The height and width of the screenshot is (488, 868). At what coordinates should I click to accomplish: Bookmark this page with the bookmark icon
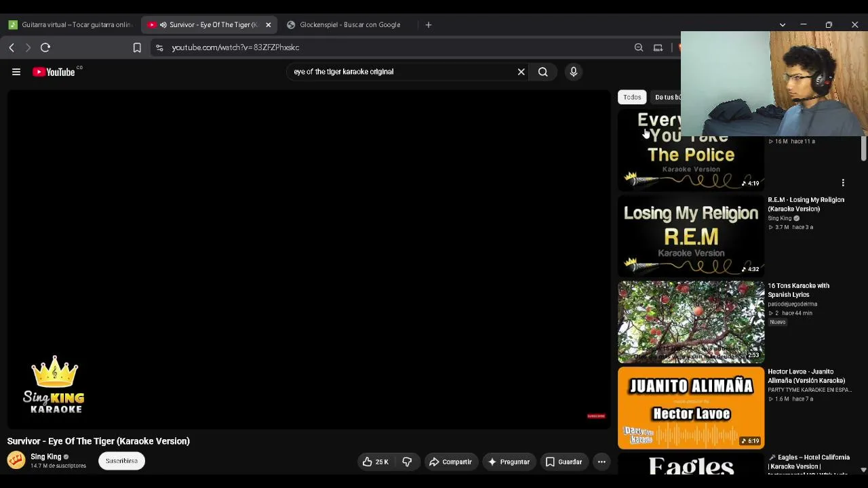[137, 47]
